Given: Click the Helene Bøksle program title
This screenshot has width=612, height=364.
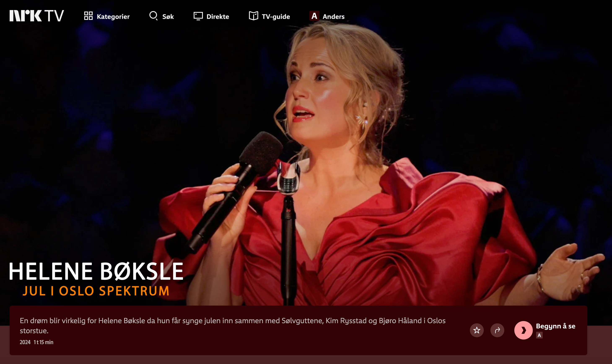Looking at the screenshot, I should 96,271.
